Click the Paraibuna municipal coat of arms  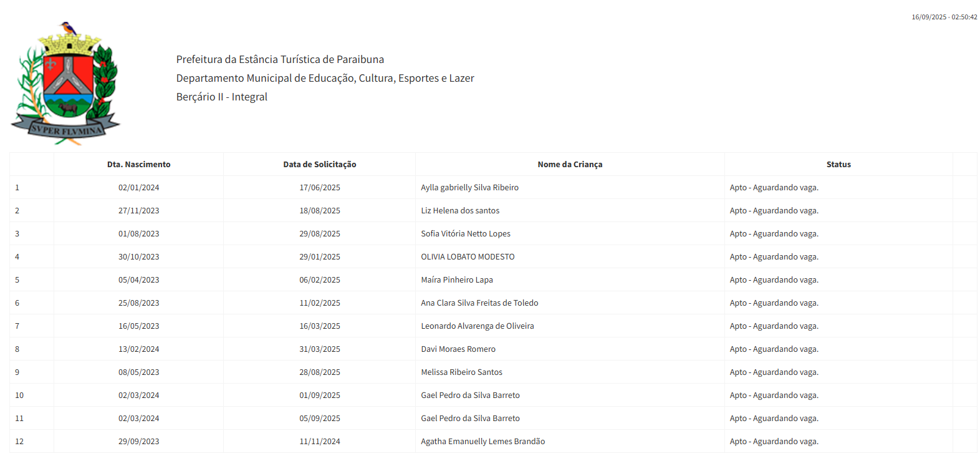(65, 84)
